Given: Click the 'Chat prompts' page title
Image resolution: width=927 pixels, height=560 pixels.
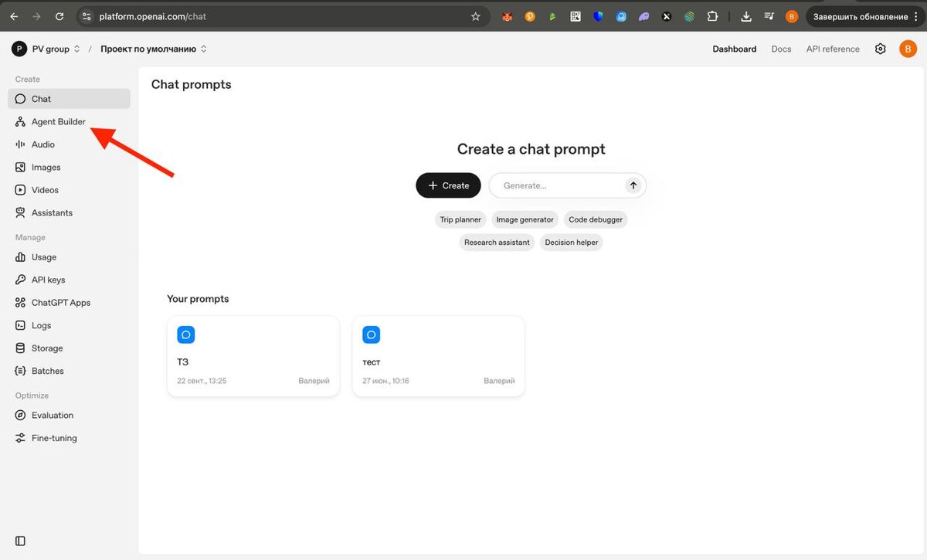Looking at the screenshot, I should 192,84.
